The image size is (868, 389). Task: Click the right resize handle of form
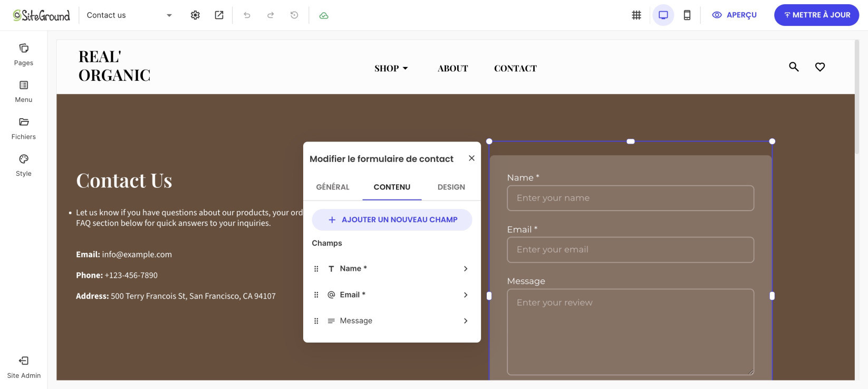[x=772, y=296]
